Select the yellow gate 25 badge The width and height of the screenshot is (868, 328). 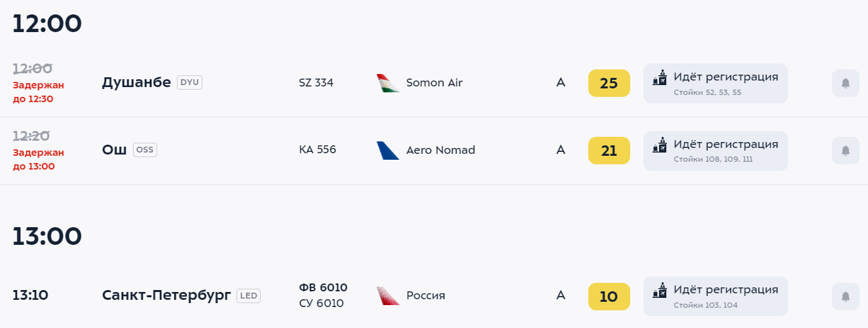(x=609, y=83)
